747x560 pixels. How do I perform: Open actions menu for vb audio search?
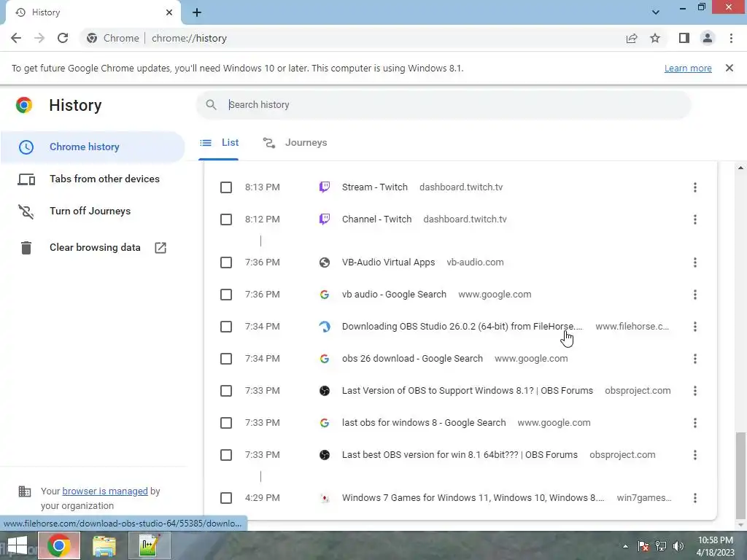(695, 295)
